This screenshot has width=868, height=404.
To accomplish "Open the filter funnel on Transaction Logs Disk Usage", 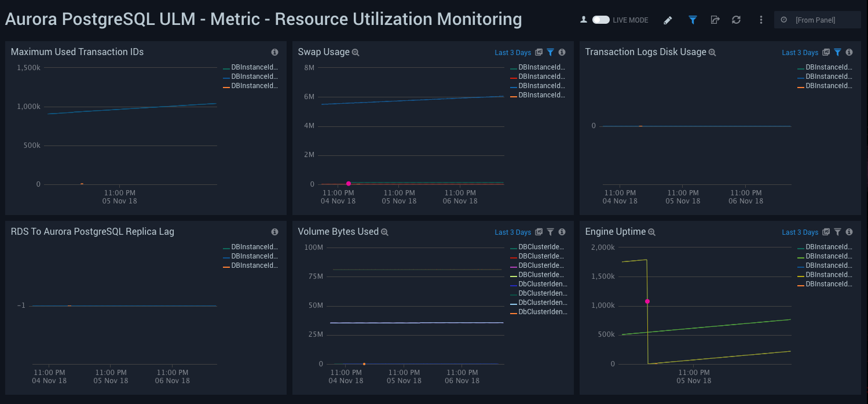I will 837,52.
